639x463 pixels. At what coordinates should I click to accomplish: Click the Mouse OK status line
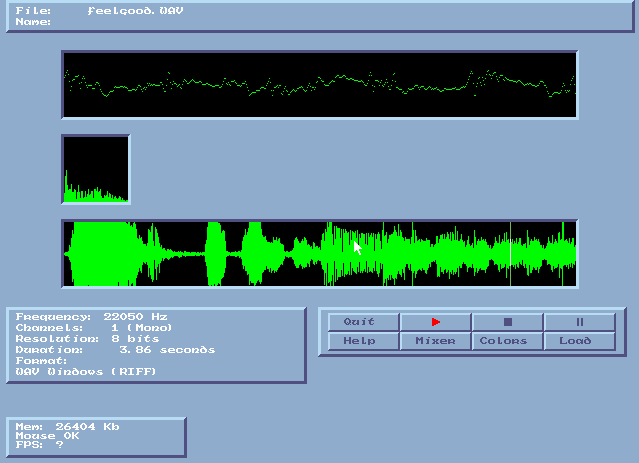tap(47, 436)
